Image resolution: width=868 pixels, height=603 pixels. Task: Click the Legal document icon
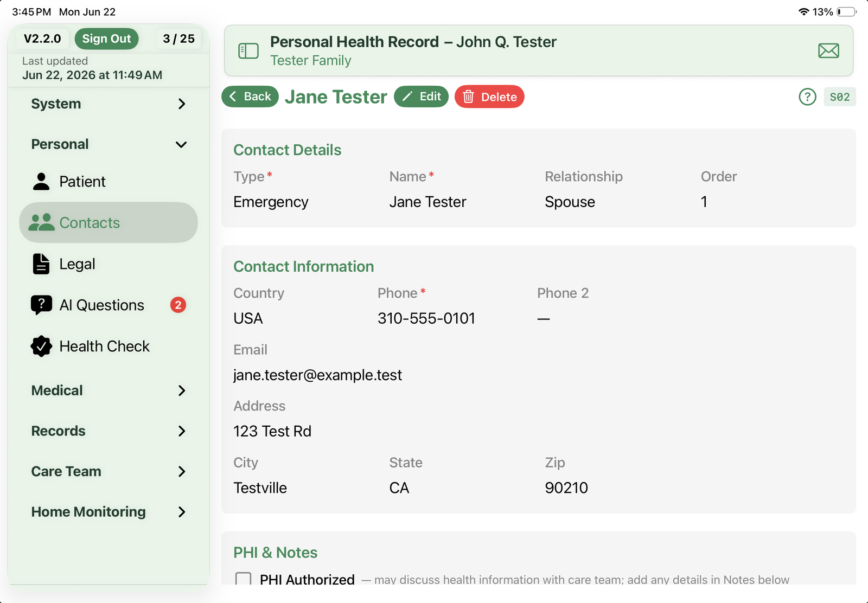pos(41,264)
